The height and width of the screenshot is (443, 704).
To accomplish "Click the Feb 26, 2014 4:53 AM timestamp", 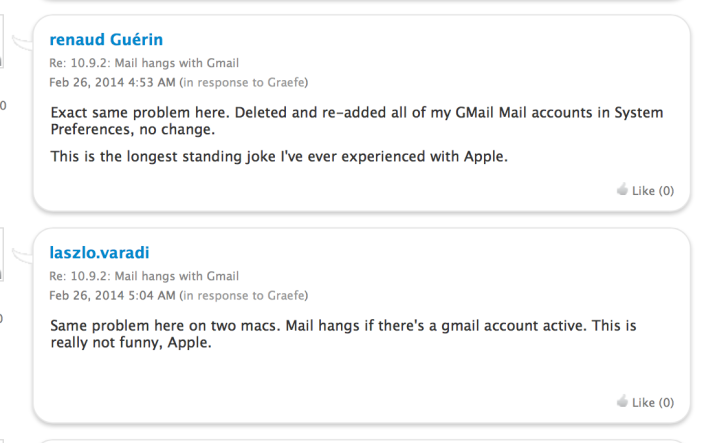I will pyautogui.click(x=112, y=82).
